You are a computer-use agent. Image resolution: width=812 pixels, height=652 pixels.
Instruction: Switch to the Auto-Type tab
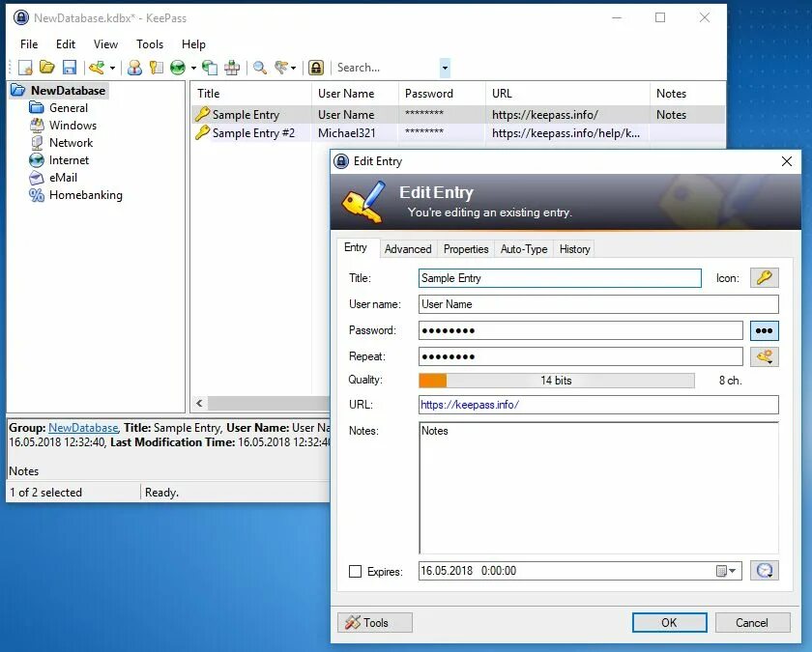click(524, 249)
